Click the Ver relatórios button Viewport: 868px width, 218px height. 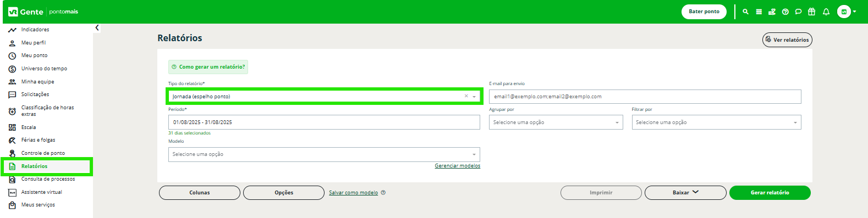tap(787, 40)
